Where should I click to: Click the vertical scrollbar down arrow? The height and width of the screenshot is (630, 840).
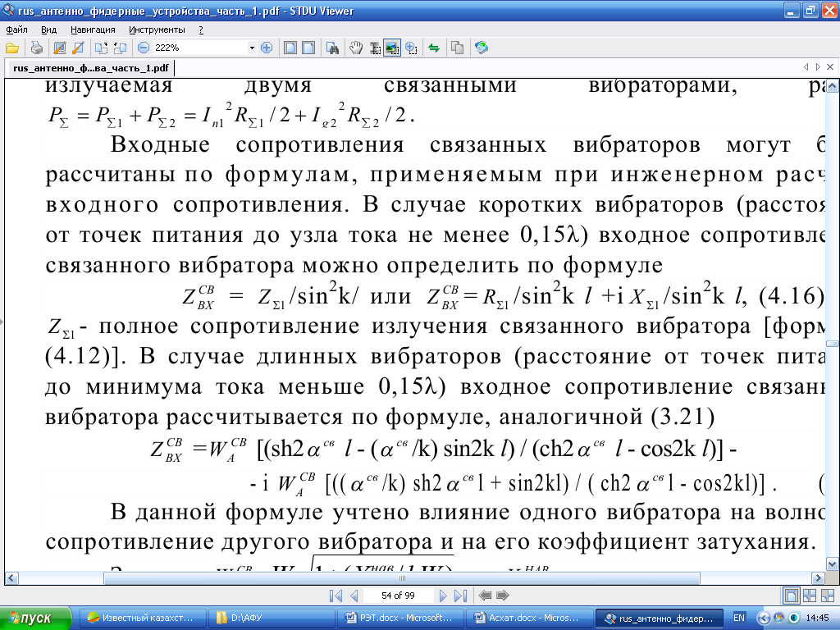[x=832, y=564]
